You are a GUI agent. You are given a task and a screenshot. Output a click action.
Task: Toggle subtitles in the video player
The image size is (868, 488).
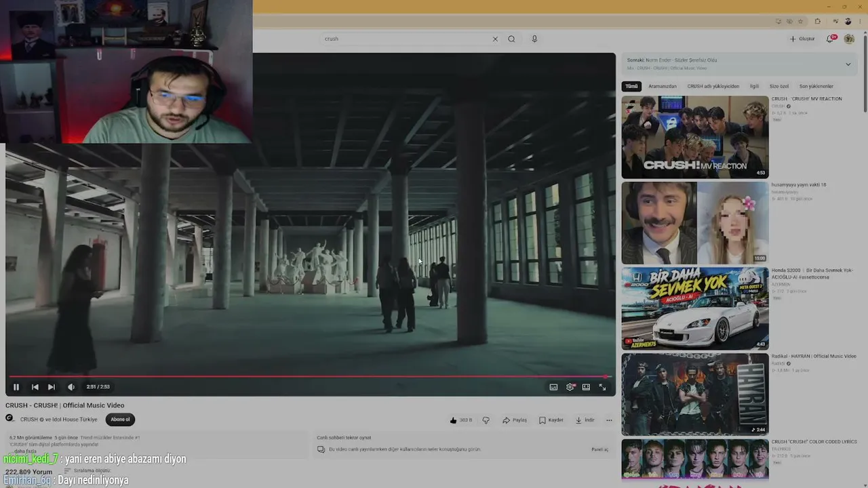tap(553, 387)
